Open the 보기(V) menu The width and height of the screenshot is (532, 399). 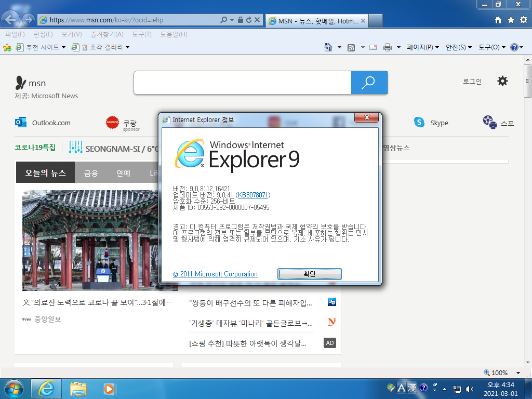[x=72, y=34]
